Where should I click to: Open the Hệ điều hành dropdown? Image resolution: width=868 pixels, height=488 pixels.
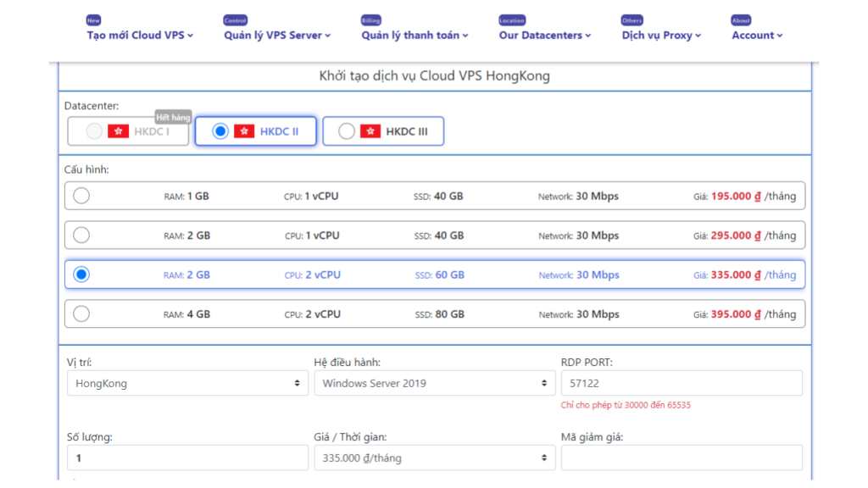click(435, 383)
